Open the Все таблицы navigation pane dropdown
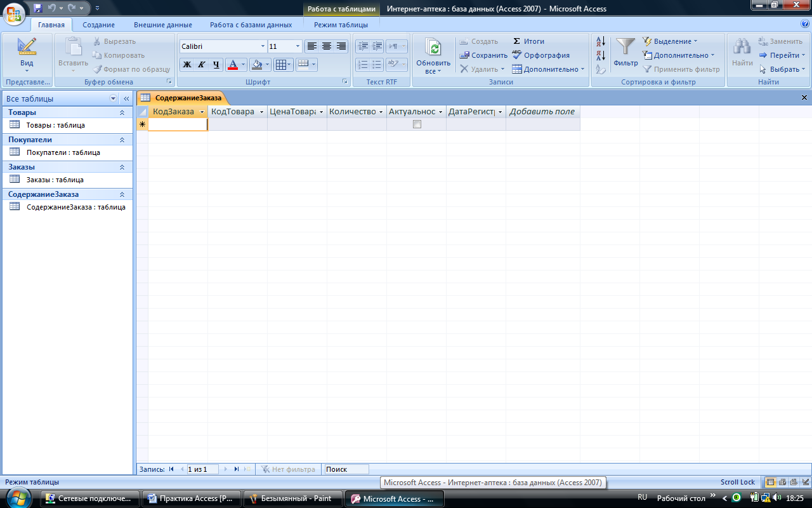Viewport: 812px width, 508px height. tap(114, 98)
